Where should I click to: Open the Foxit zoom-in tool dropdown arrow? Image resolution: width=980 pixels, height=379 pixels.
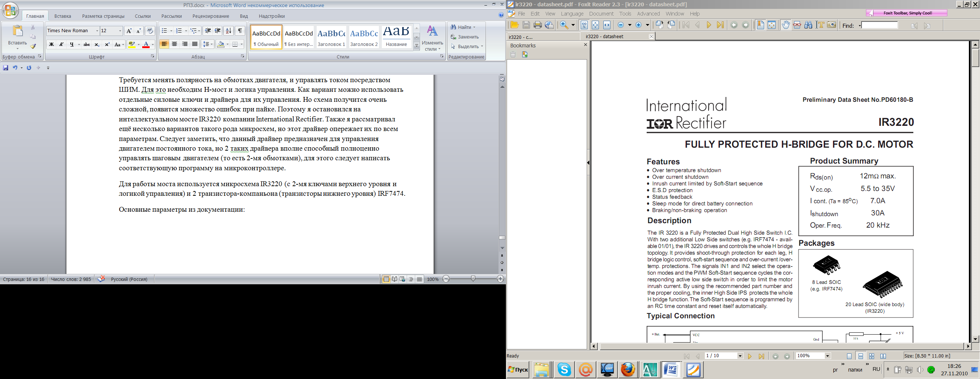click(573, 25)
